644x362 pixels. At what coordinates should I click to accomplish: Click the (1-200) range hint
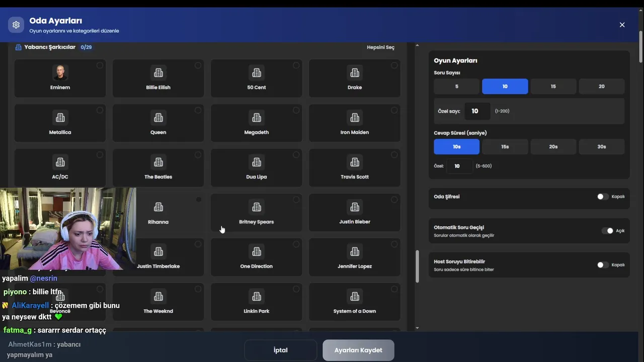point(502,111)
